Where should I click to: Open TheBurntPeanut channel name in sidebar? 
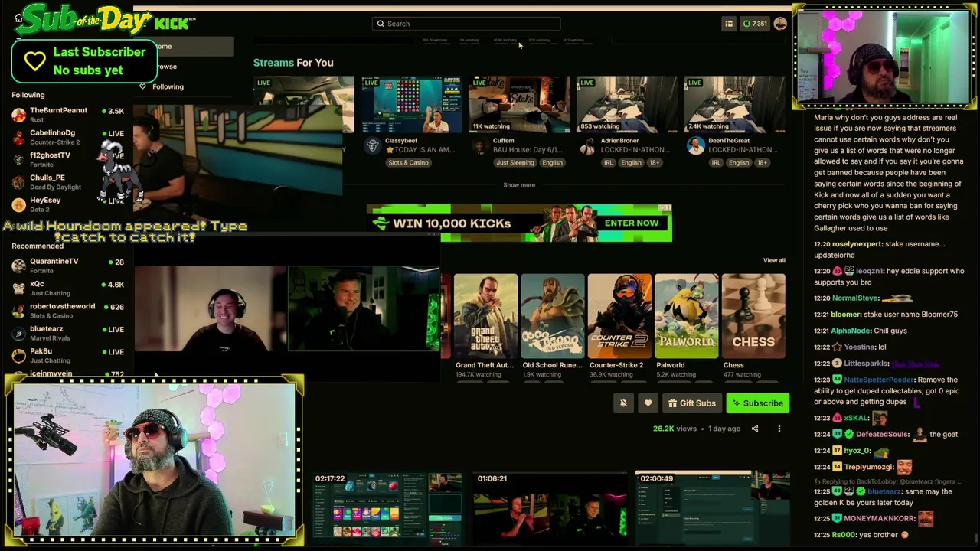tap(59, 111)
